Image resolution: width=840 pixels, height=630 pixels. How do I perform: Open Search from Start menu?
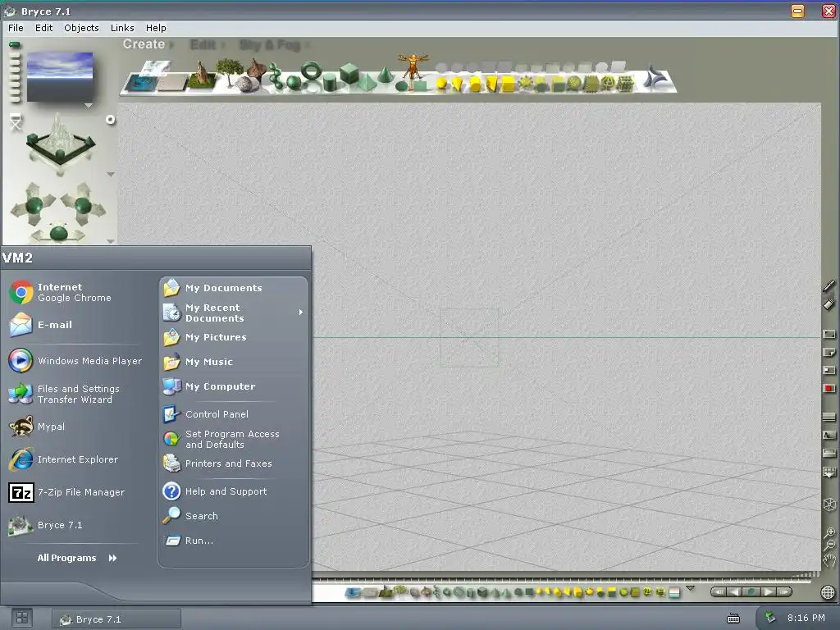coord(190,516)
